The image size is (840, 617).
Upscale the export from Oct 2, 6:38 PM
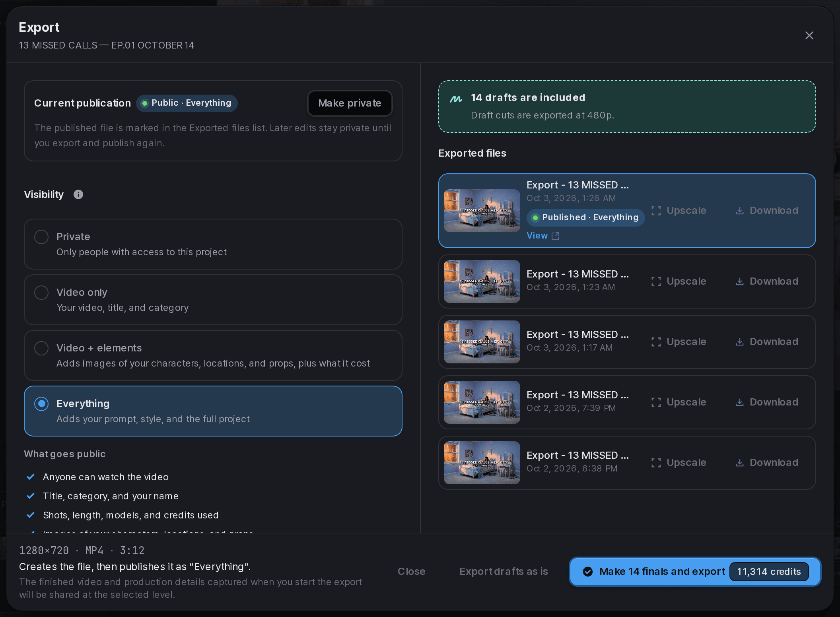[679, 463]
